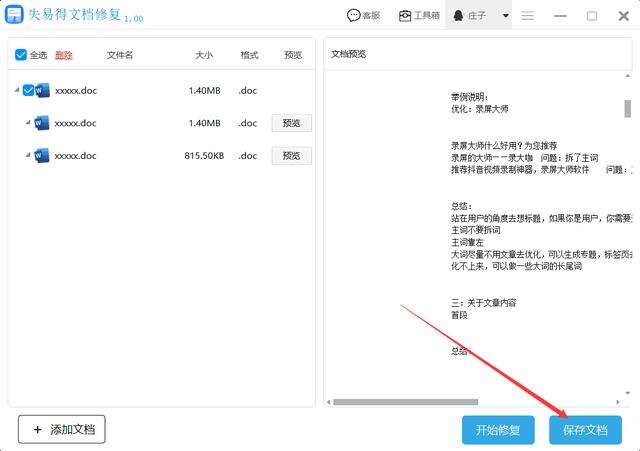640x451 pixels.
Task: Open the hamburger menu
Action: (x=527, y=16)
